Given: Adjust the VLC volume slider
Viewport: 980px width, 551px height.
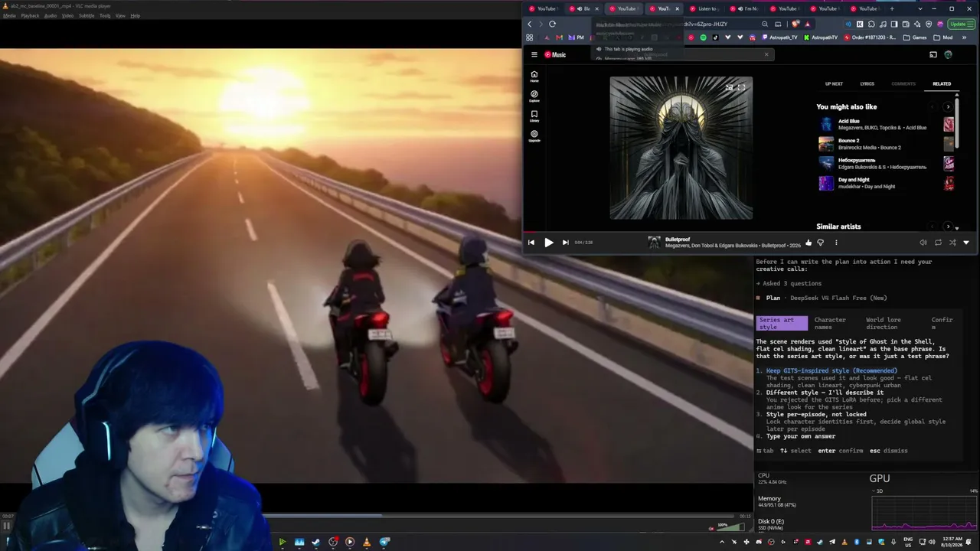Looking at the screenshot, I should [x=732, y=527].
